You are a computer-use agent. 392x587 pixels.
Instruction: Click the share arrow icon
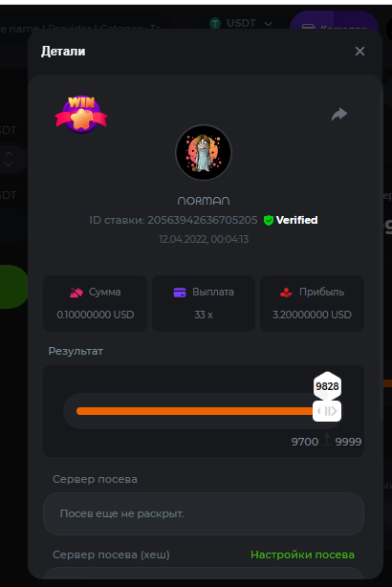pos(339,114)
